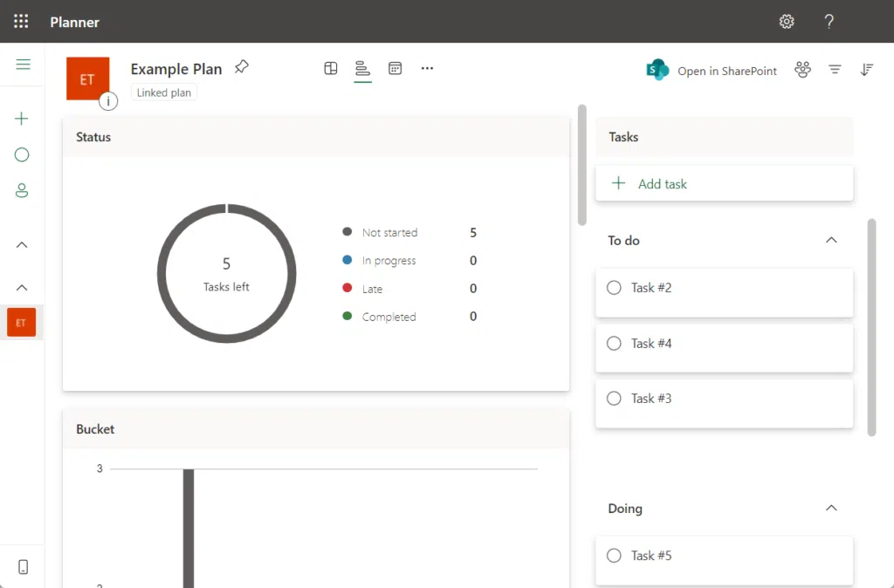The width and height of the screenshot is (894, 588).
Task: Mark Task #3 complete
Action: [x=614, y=399]
